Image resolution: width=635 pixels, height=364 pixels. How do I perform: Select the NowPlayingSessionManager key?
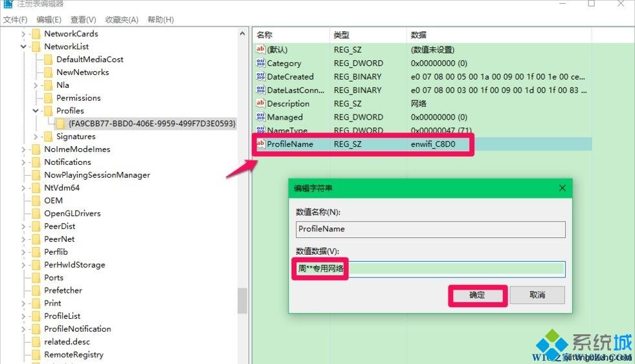(97, 175)
